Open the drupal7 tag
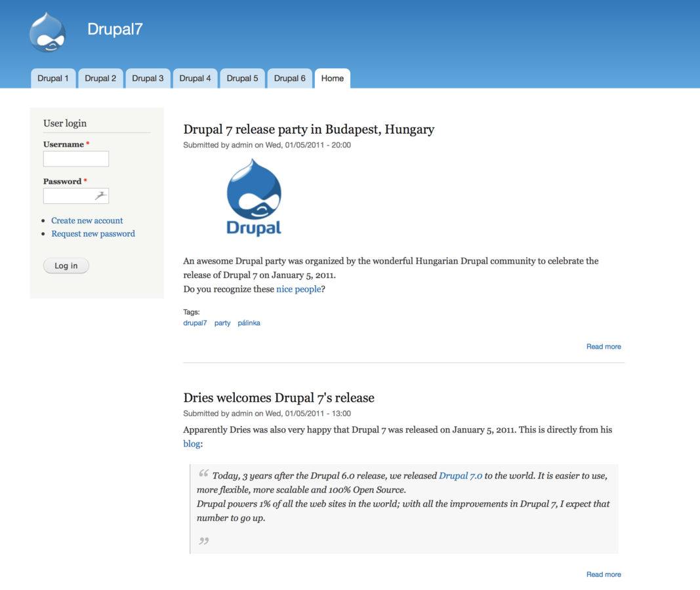 195,323
